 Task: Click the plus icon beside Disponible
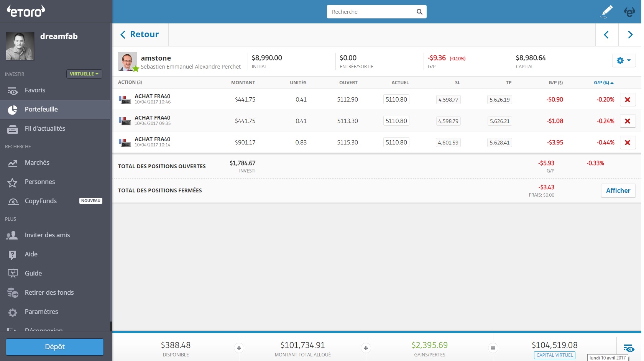(x=239, y=348)
